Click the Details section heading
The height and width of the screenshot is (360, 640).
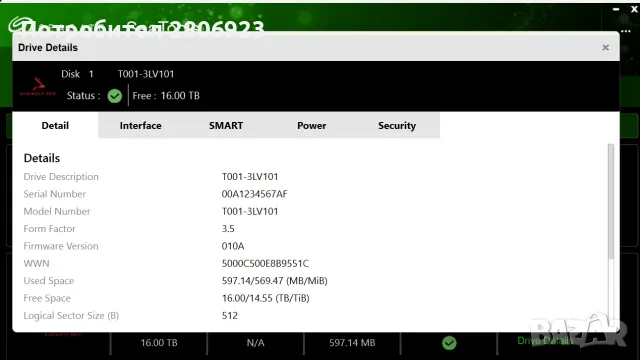[42, 158]
